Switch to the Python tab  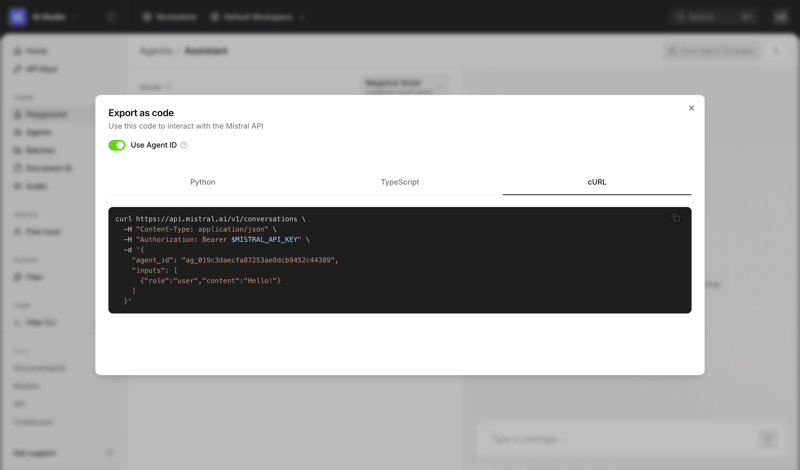pos(203,182)
